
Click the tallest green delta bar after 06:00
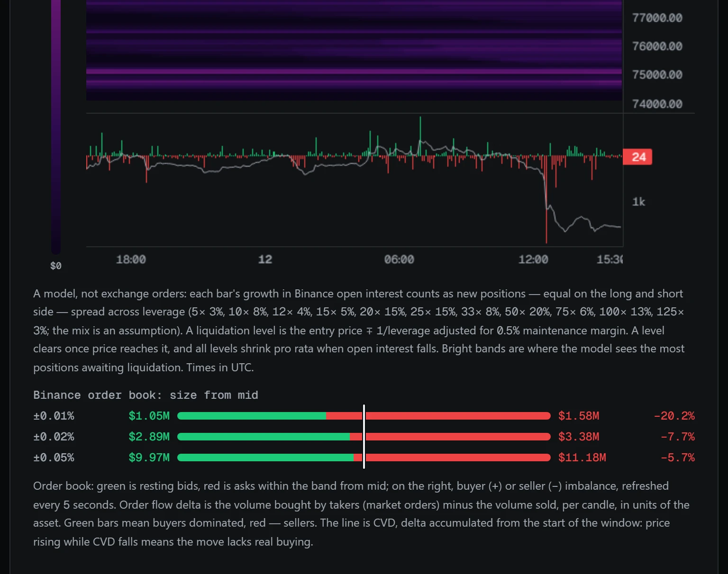pos(420,136)
